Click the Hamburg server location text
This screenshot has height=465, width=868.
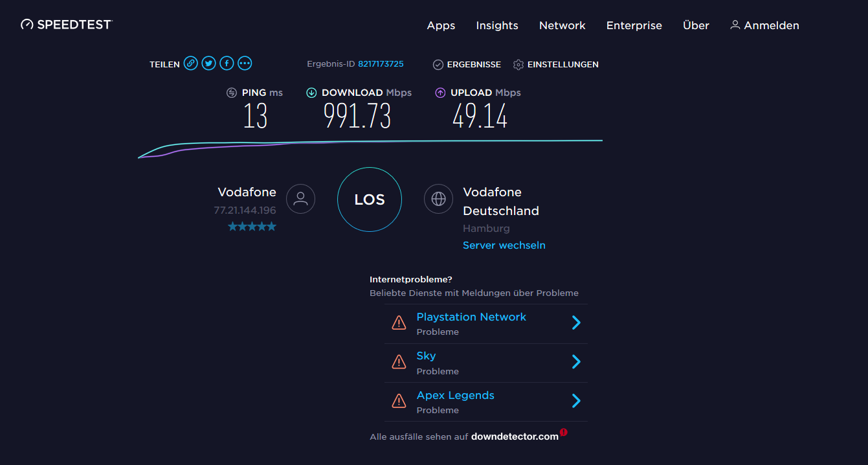tap(486, 229)
